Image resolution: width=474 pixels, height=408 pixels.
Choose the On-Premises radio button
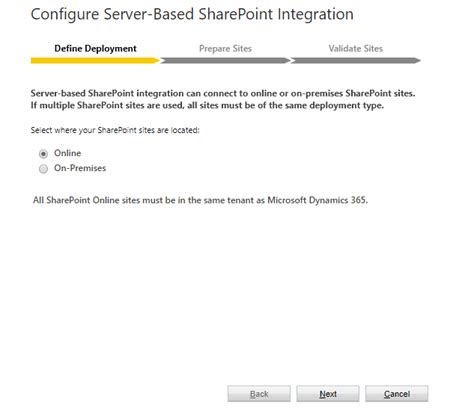[43, 169]
